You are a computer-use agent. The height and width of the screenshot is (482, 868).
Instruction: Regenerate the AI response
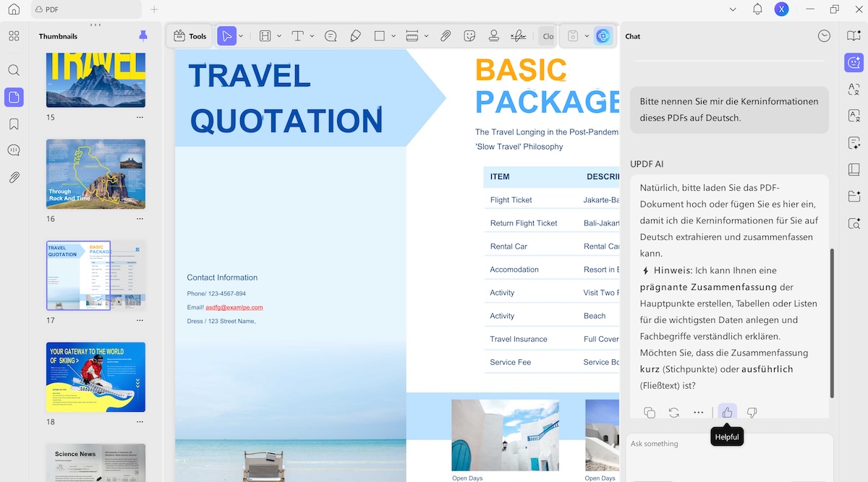(x=673, y=413)
